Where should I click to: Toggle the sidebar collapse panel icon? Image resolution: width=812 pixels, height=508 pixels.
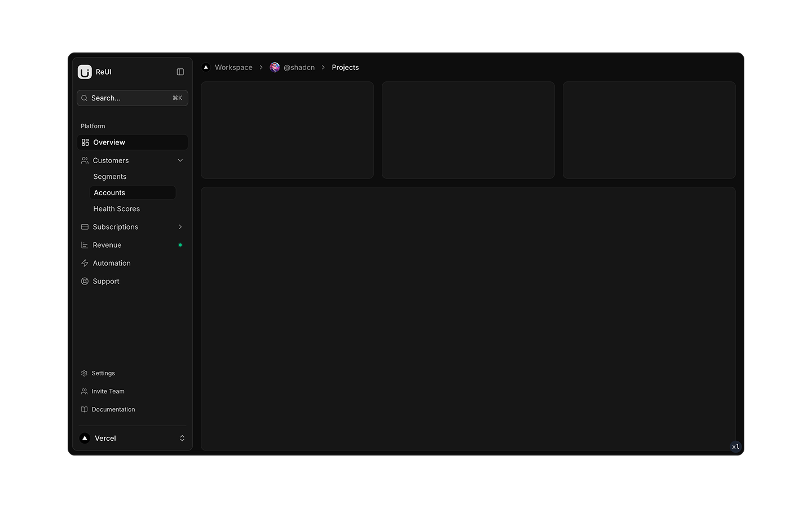pyautogui.click(x=180, y=72)
